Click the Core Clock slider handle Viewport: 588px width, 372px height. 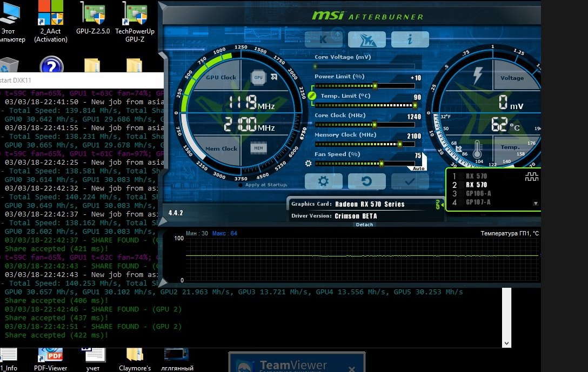374,125
